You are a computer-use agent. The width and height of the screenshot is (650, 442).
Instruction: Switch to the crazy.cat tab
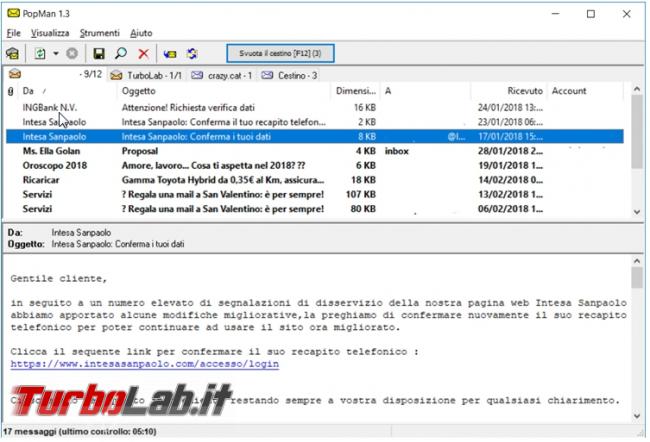pos(222,75)
